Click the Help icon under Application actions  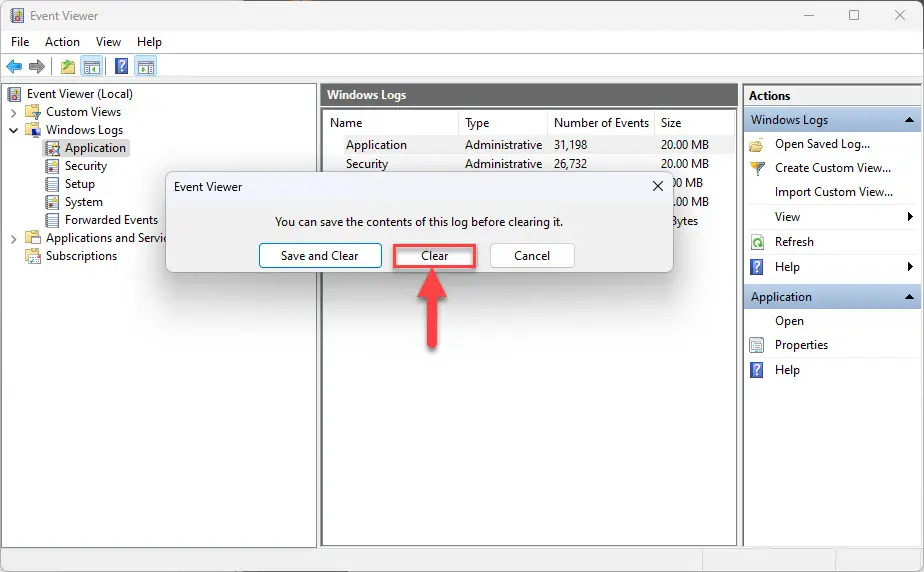click(757, 370)
